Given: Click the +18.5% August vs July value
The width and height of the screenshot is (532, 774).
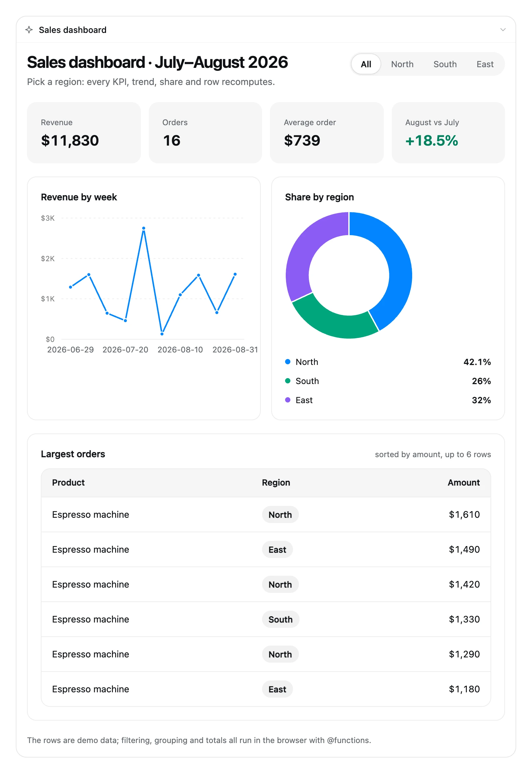Looking at the screenshot, I should 431,140.
